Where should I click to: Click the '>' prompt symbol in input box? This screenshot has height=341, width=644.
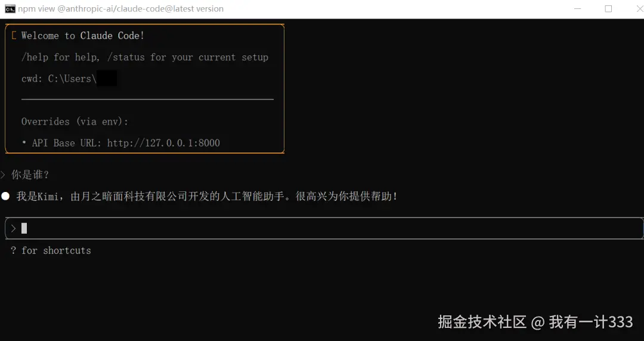point(13,228)
